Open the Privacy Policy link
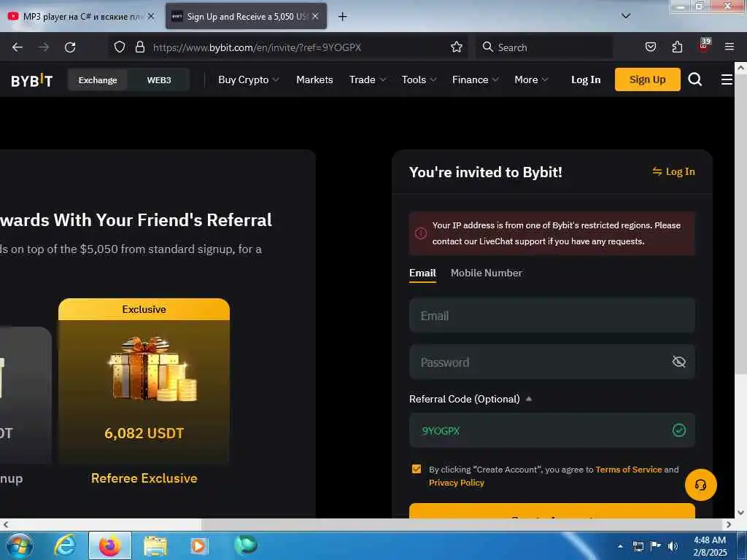Image resolution: width=747 pixels, height=560 pixels. [x=457, y=483]
